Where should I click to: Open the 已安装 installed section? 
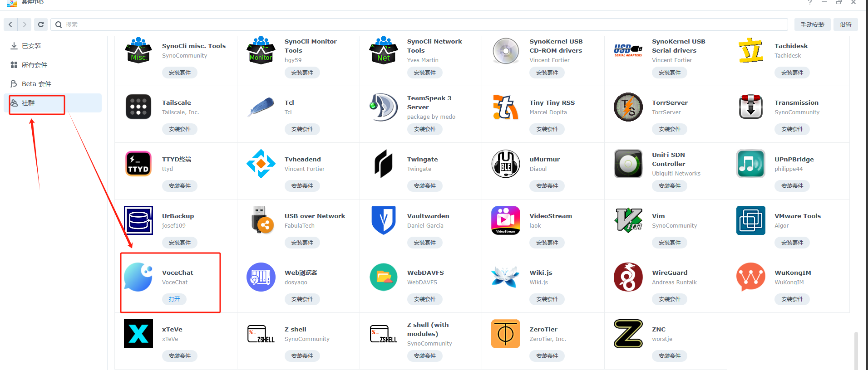(x=31, y=46)
